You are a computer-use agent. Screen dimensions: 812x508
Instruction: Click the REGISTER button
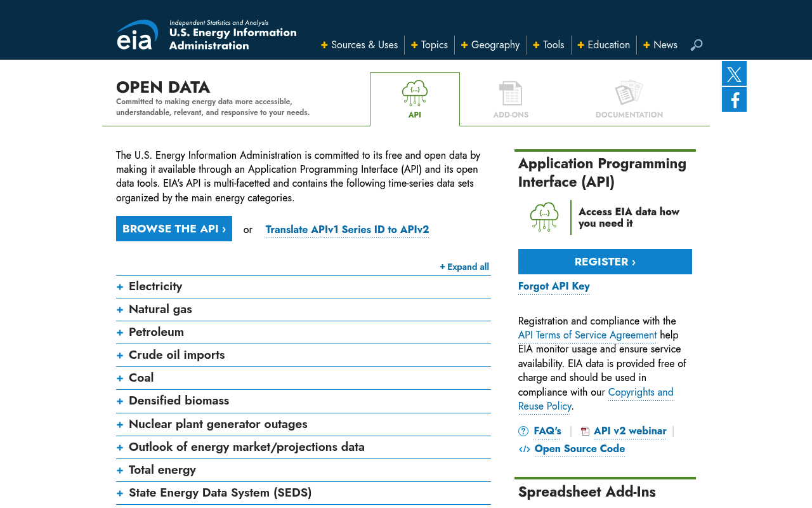(605, 262)
